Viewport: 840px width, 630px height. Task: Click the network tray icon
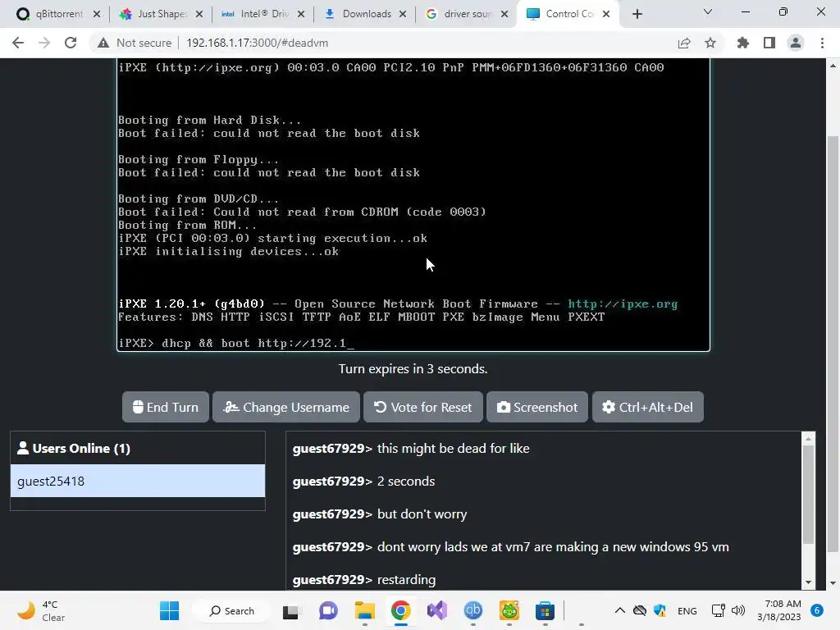pos(718,610)
